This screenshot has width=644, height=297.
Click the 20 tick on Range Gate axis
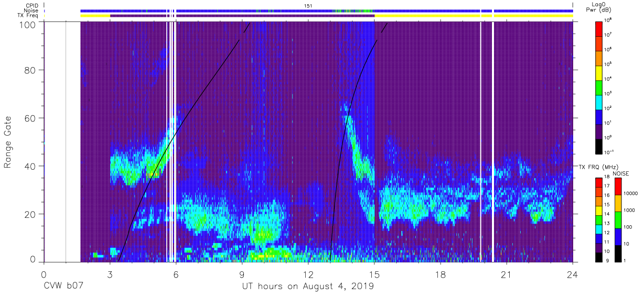click(30, 214)
